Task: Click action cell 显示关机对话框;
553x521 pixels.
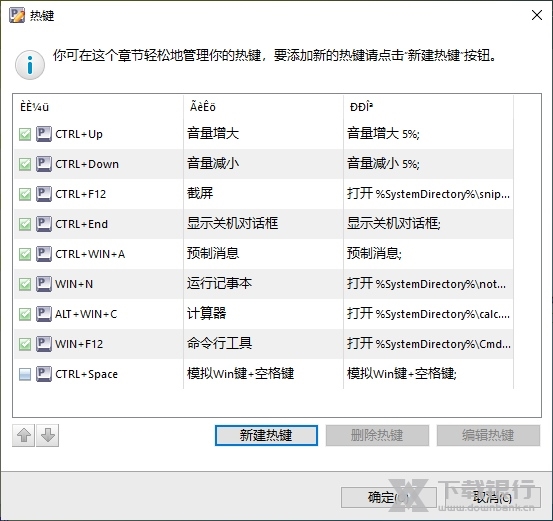Action: (x=394, y=224)
